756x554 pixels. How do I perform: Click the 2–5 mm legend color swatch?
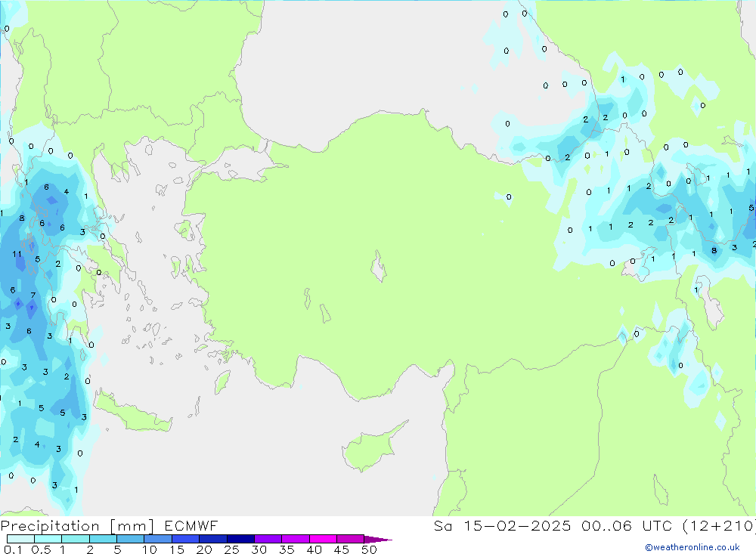pyautogui.click(x=103, y=539)
